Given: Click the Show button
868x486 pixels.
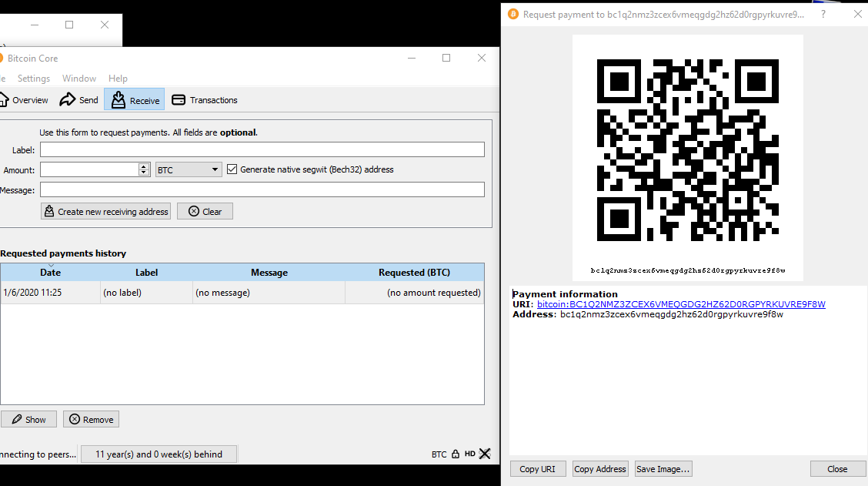Looking at the screenshot, I should point(28,420).
